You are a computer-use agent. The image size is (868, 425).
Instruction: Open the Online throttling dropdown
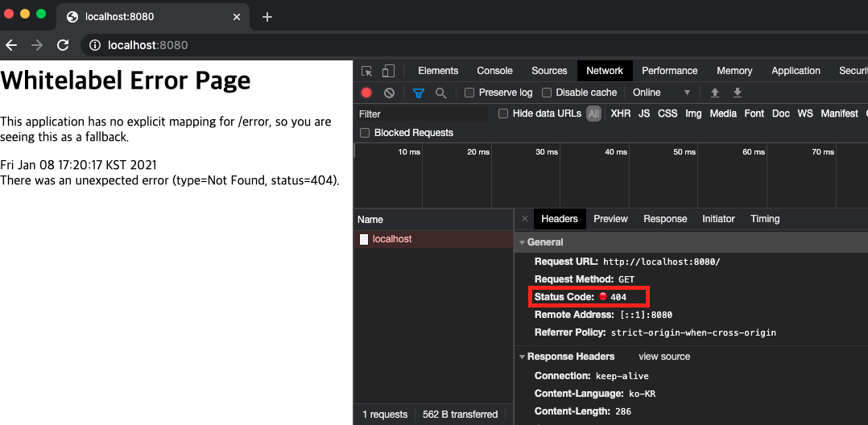[x=662, y=93]
